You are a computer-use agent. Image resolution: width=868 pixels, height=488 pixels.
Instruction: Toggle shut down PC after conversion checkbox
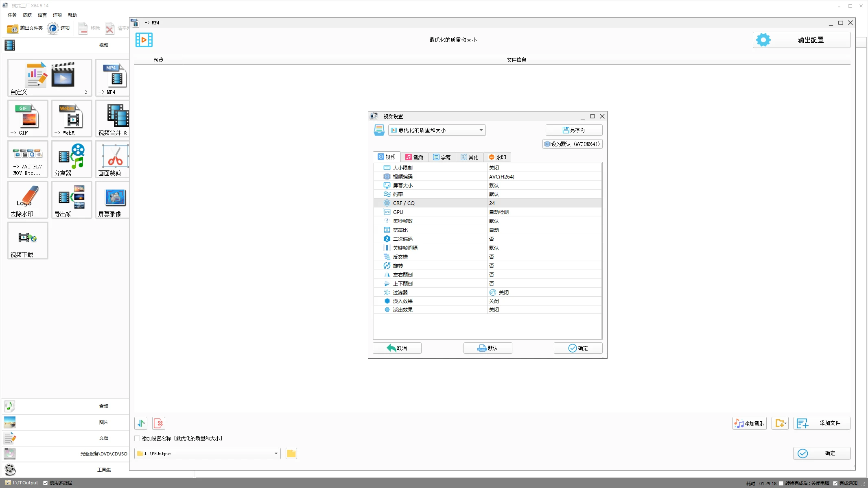pyautogui.click(x=781, y=483)
